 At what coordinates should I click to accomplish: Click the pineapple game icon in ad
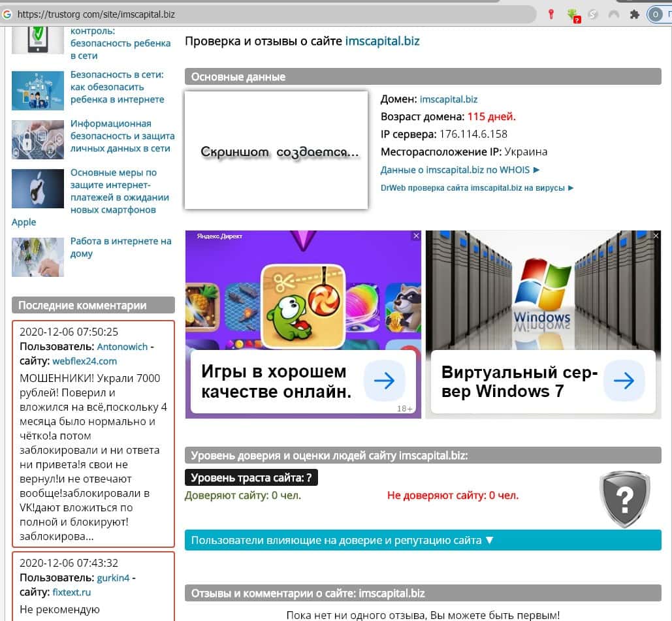click(202, 308)
